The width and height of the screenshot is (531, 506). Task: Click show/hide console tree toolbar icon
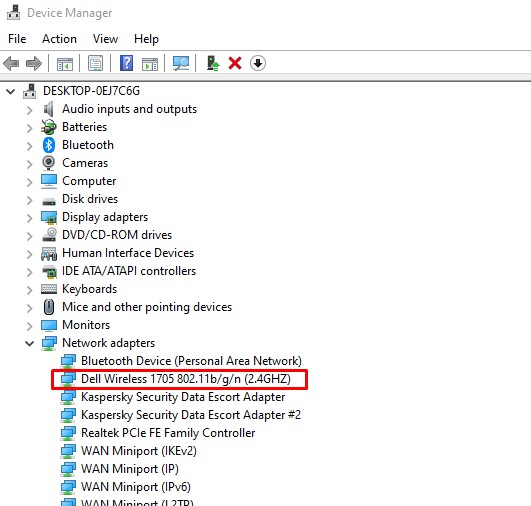tap(65, 63)
